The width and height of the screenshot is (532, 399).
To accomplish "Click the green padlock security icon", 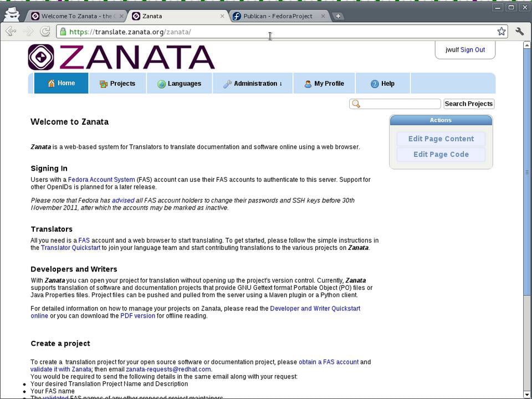I will point(63,32).
